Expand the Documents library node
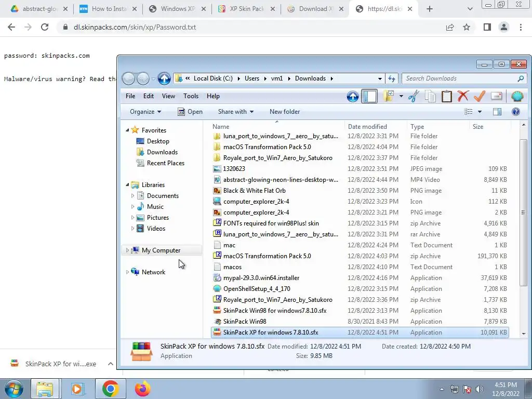Image resolution: width=532 pixels, height=399 pixels. [132, 196]
